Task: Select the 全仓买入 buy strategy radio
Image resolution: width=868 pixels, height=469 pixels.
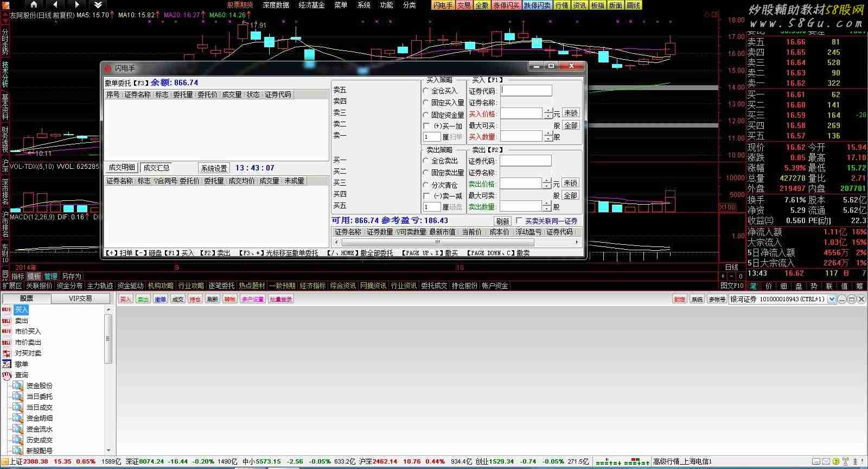Action: [x=426, y=91]
